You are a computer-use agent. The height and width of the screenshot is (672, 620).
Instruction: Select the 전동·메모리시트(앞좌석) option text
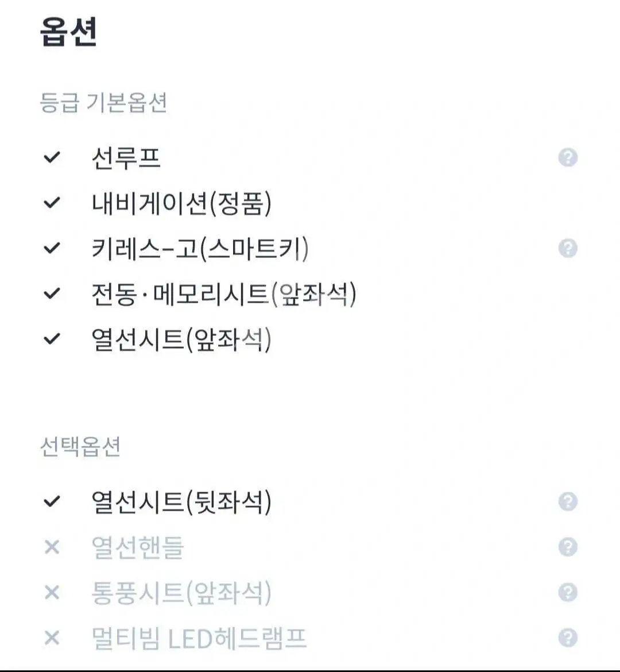click(224, 294)
